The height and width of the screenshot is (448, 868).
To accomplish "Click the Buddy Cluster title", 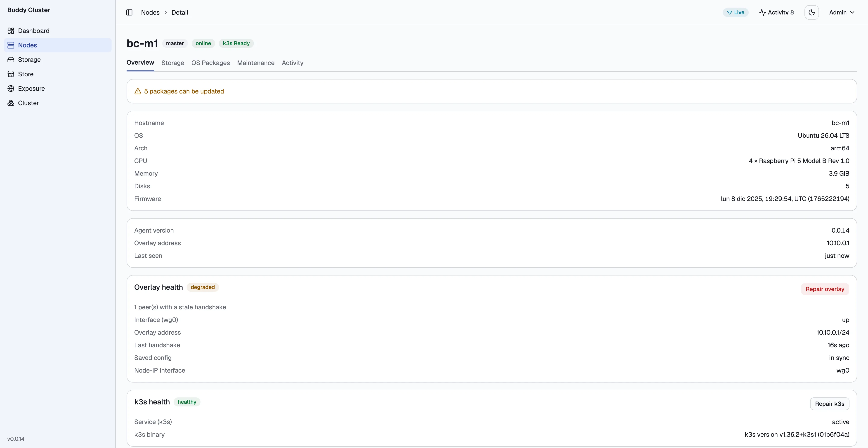I will [29, 10].
